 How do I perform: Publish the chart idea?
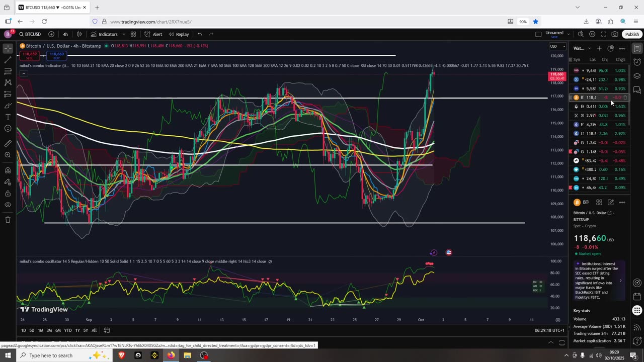pyautogui.click(x=632, y=34)
